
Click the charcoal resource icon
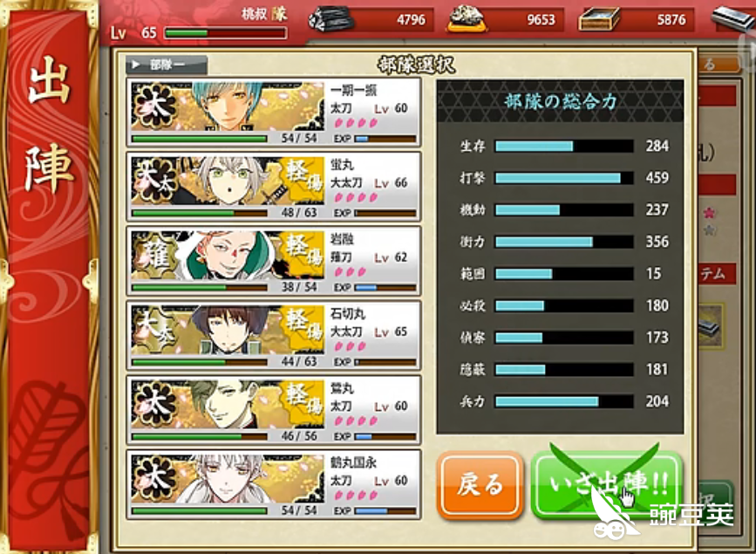[330, 19]
